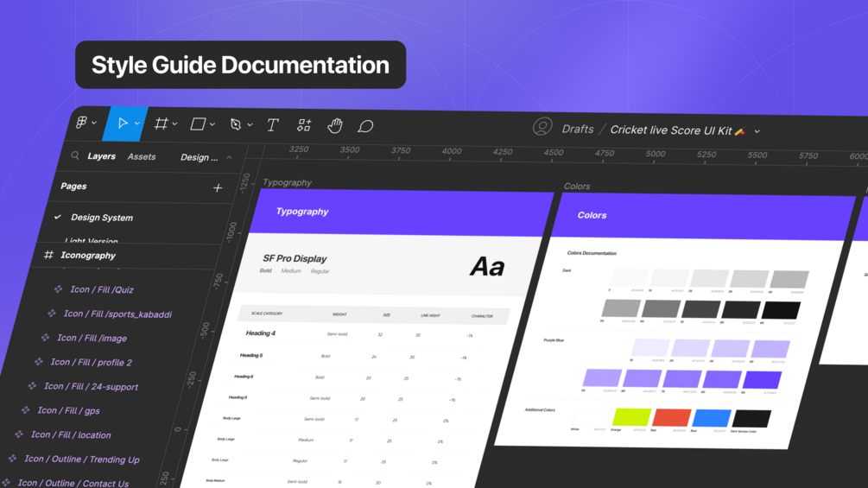Screen dimensions: 868x488
Task: Click component icon of Icon / Fill /Quiz
Action: [x=58, y=288]
